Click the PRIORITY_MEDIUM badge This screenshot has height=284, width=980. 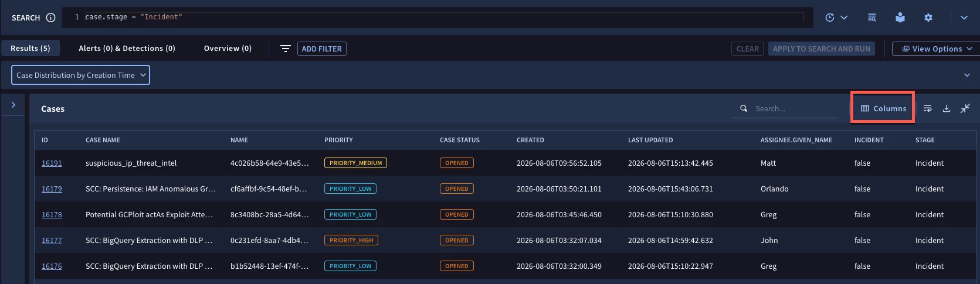pyautogui.click(x=355, y=163)
